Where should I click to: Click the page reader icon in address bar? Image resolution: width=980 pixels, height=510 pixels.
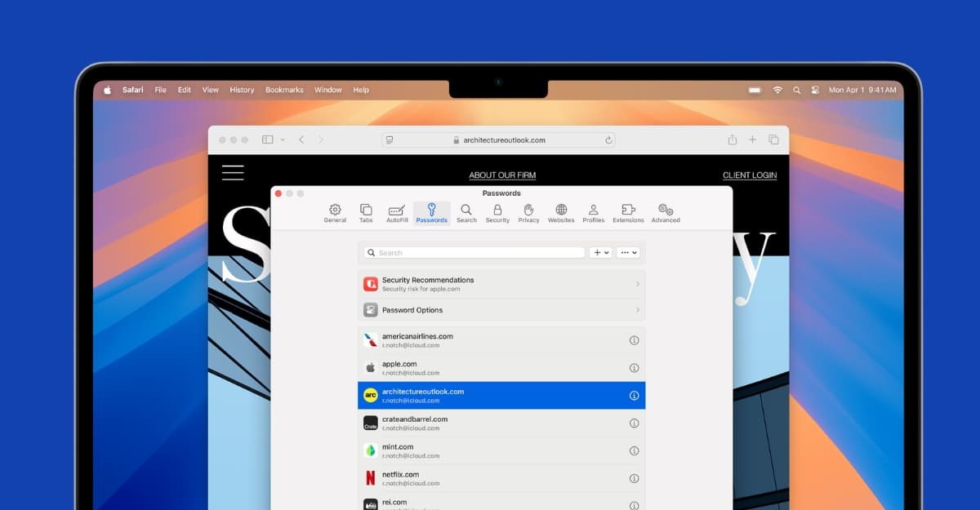click(x=390, y=140)
